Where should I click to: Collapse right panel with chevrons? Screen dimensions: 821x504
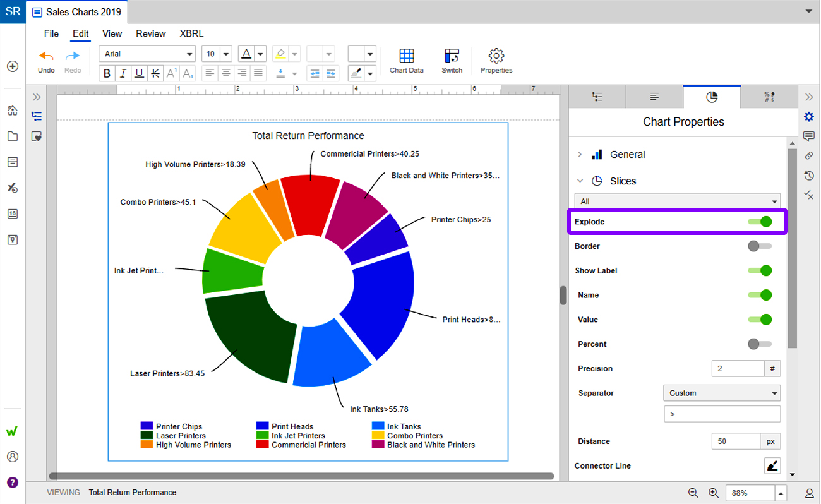[x=809, y=97]
